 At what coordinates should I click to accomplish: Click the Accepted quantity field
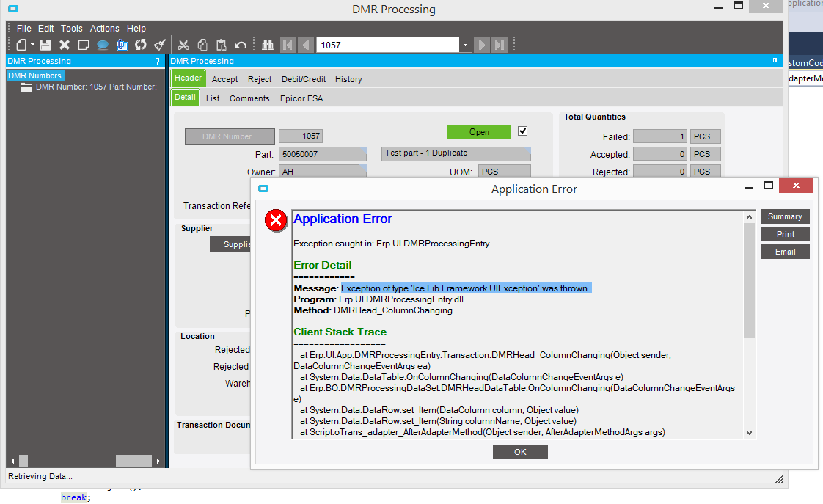tap(659, 154)
